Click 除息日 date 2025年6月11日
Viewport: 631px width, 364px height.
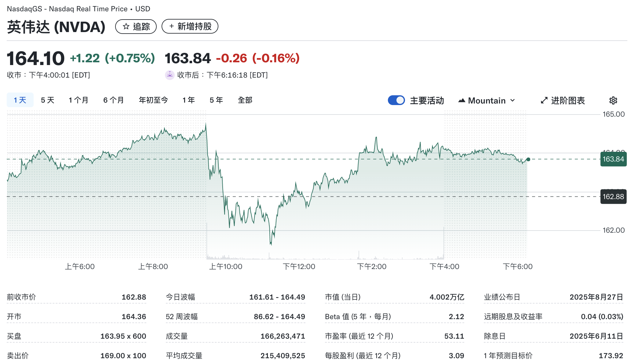(x=596, y=336)
